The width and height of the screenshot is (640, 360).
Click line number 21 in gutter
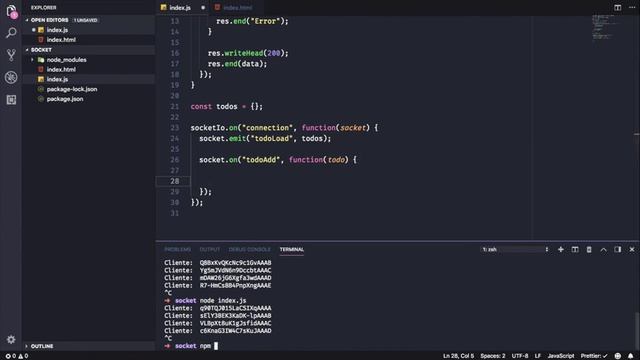pyautogui.click(x=175, y=107)
